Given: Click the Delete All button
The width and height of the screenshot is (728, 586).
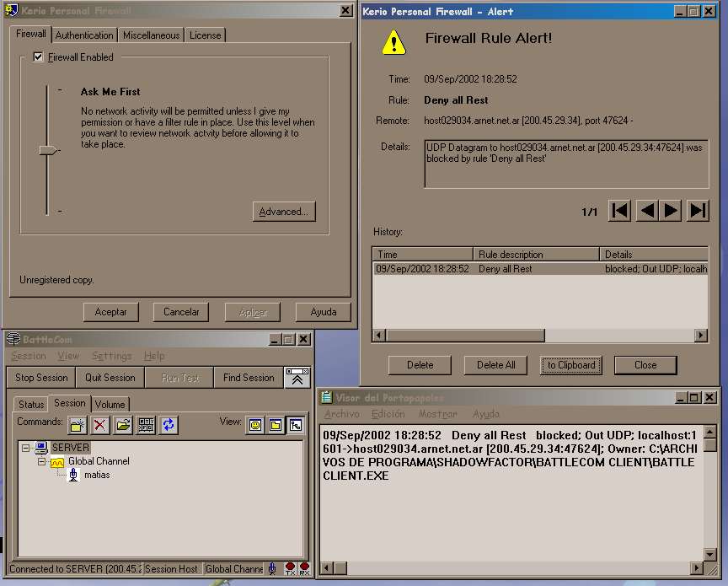Looking at the screenshot, I should tap(495, 365).
